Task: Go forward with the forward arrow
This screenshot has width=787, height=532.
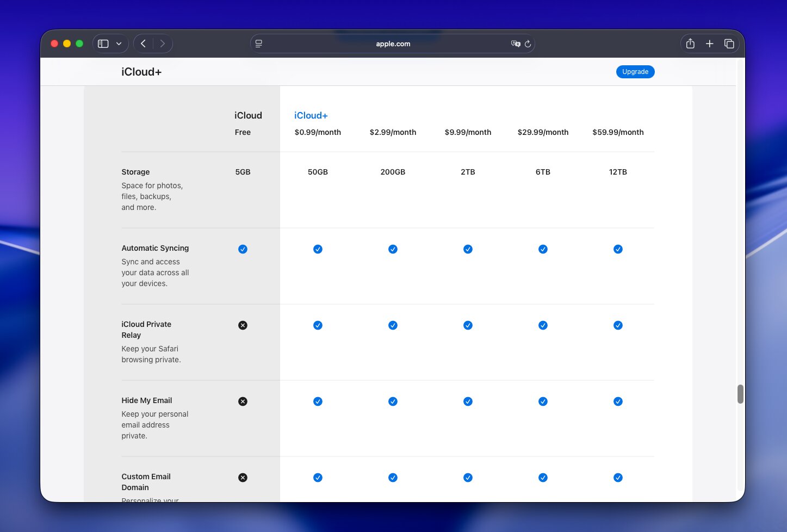Action: 162,44
